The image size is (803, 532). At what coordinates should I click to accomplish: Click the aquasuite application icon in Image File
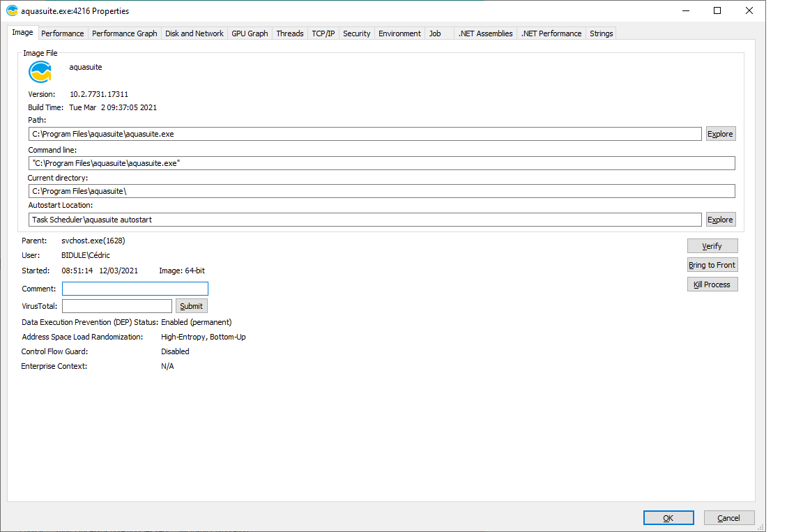[40, 72]
